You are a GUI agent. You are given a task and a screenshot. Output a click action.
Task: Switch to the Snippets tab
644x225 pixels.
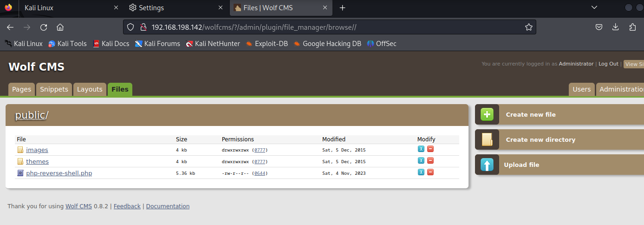tap(54, 89)
